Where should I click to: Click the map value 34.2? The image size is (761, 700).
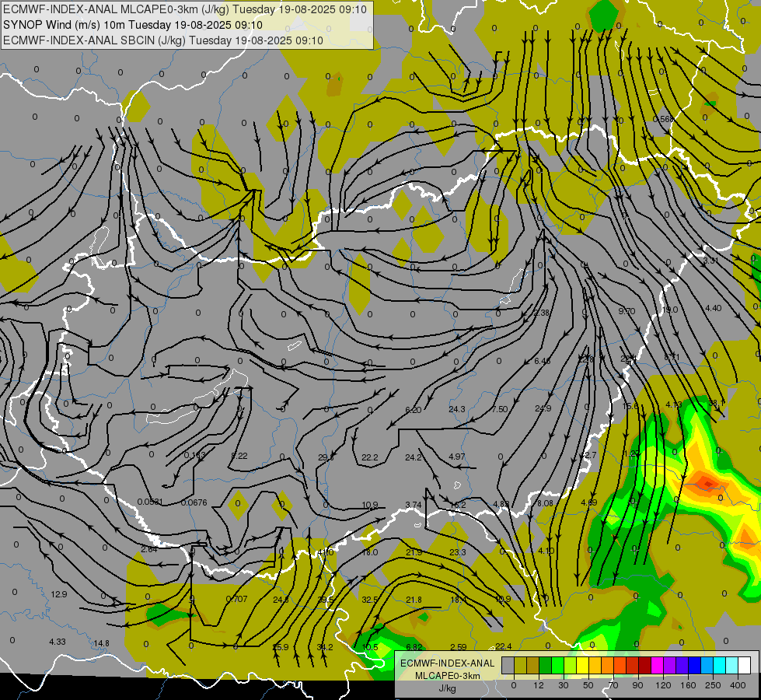(325, 647)
